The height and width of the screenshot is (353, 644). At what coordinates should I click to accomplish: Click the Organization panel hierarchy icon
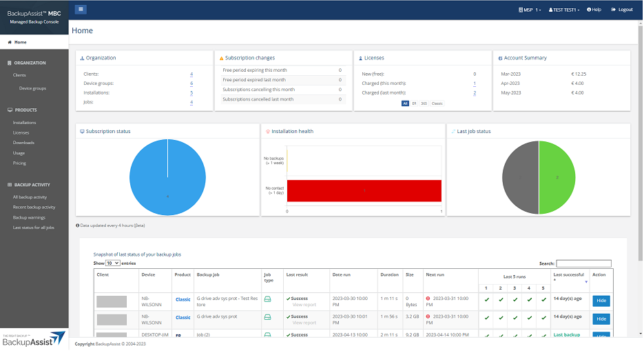pyautogui.click(x=82, y=59)
